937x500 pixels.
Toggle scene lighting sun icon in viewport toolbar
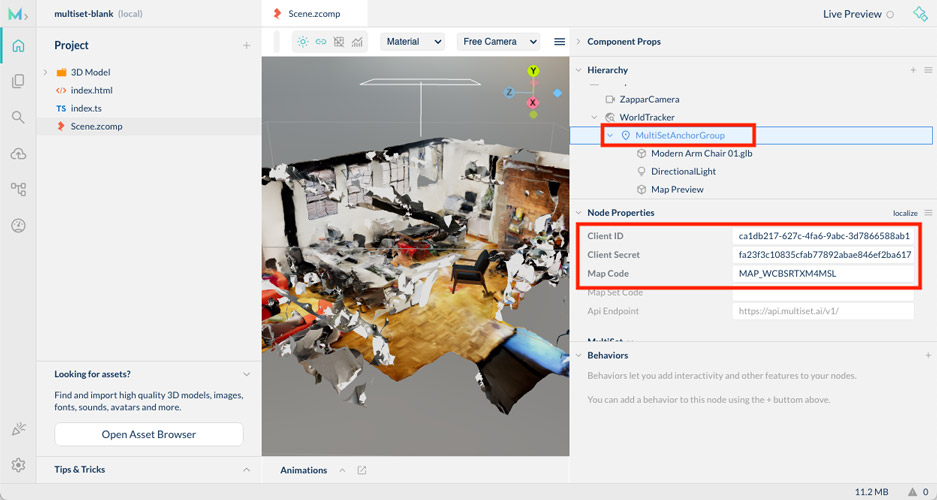coord(303,42)
